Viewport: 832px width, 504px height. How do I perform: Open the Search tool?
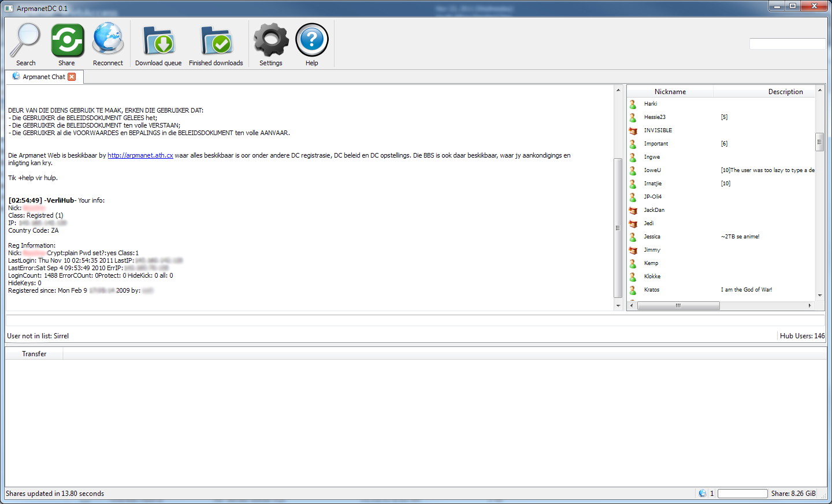click(26, 45)
